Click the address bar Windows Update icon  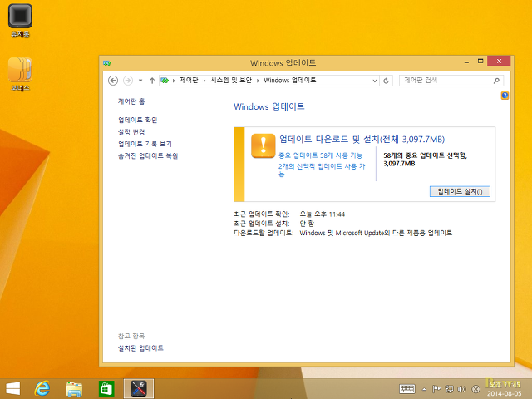click(x=165, y=81)
